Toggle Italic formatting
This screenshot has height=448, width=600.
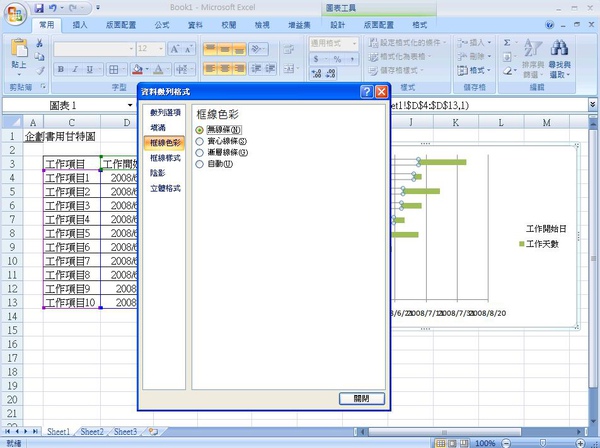coord(75,70)
